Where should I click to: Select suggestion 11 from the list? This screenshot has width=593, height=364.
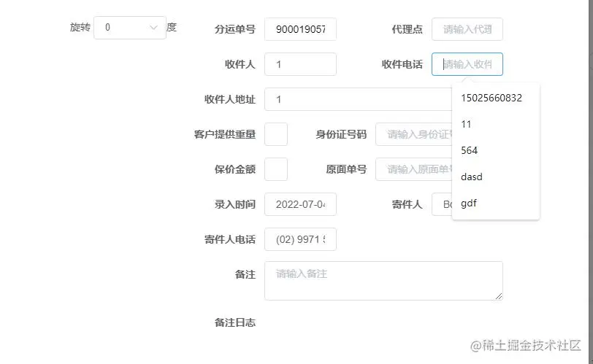pyautogui.click(x=496, y=124)
